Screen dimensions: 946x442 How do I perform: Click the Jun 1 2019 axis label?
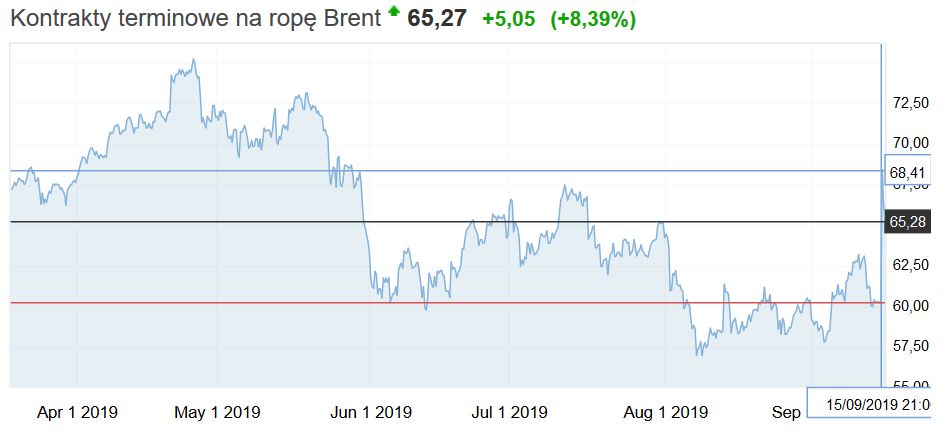coord(370,412)
